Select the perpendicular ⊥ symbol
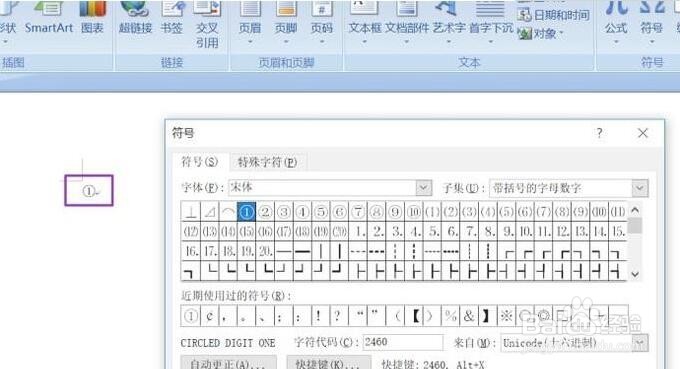Screen dimensions: 680x369 [191, 212]
